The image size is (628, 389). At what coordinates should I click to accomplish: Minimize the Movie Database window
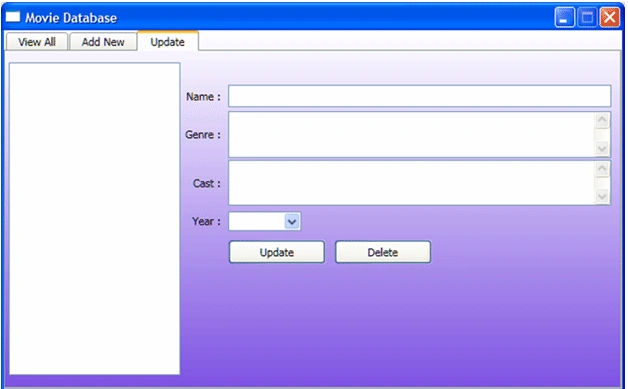pos(565,18)
